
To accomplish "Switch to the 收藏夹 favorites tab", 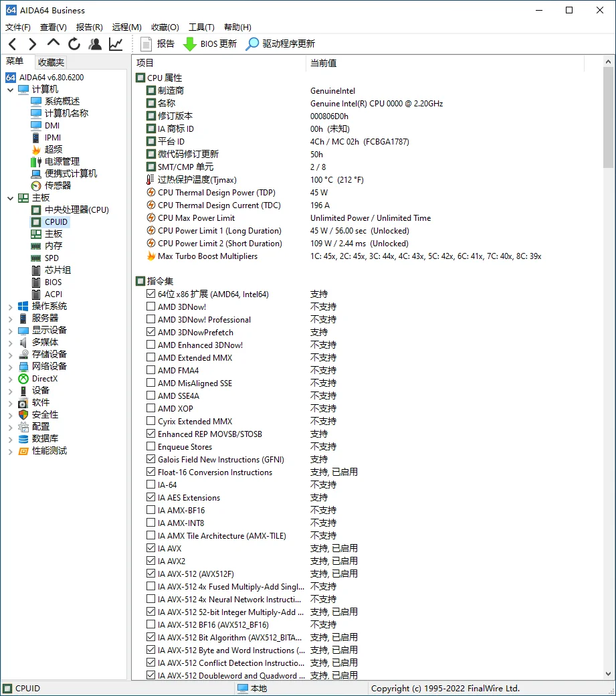I will pyautogui.click(x=51, y=63).
